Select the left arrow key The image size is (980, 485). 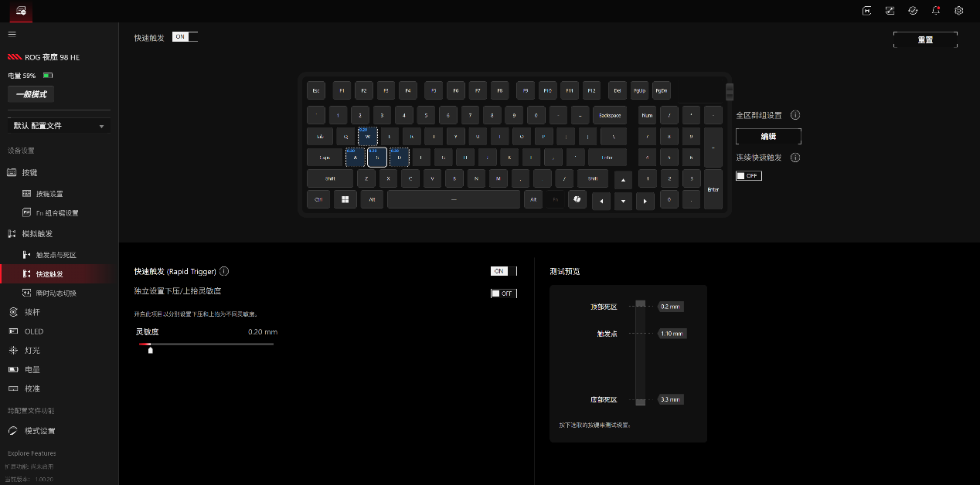601,202
